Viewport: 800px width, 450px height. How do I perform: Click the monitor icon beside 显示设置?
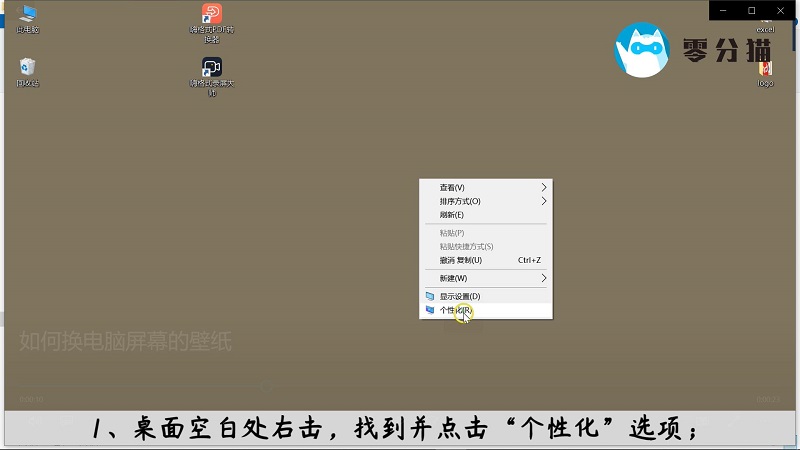[x=430, y=297]
